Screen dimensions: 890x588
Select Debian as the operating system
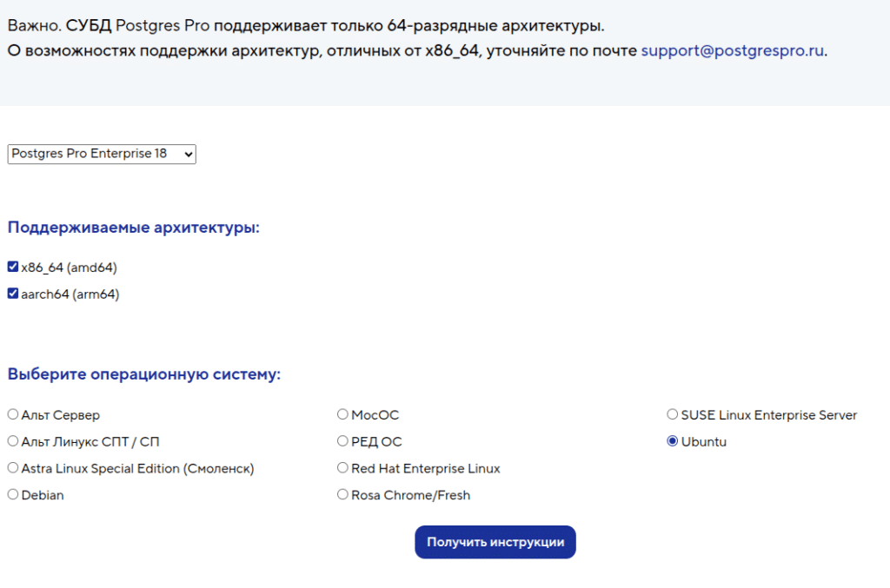click(x=12, y=494)
